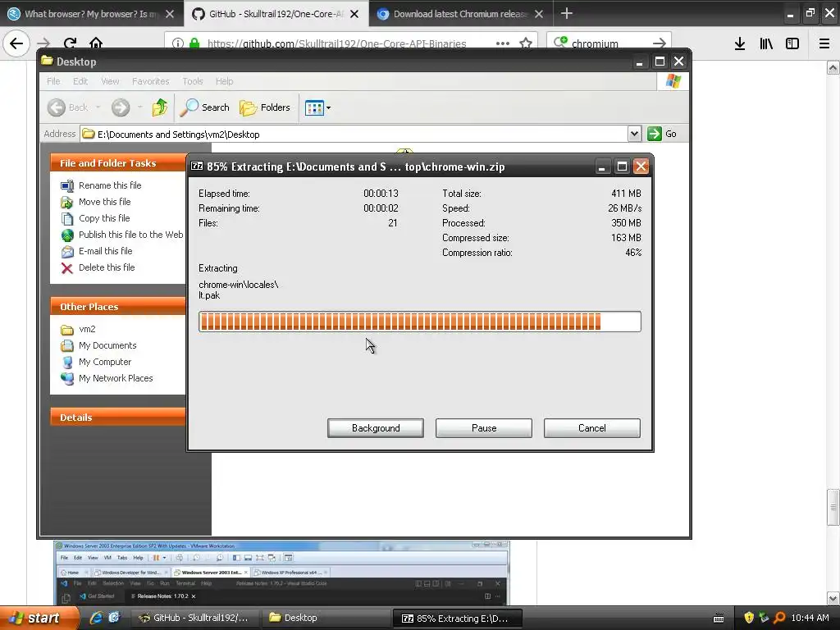Switch to the GitHub Skulltrail192 tab

[x=276, y=14]
